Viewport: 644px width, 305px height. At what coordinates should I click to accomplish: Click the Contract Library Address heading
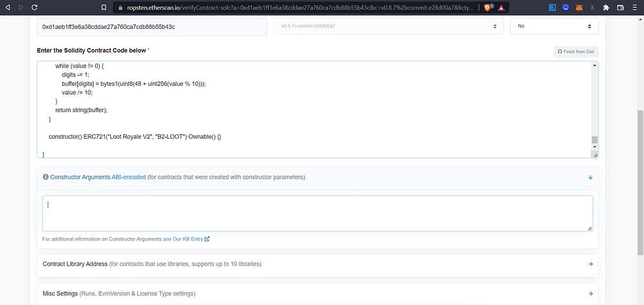(x=75, y=264)
